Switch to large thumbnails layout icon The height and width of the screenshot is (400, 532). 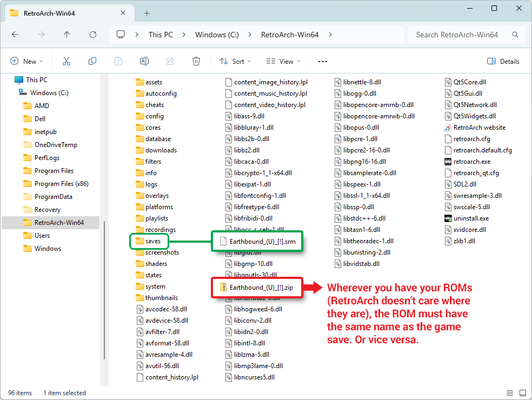click(523, 393)
